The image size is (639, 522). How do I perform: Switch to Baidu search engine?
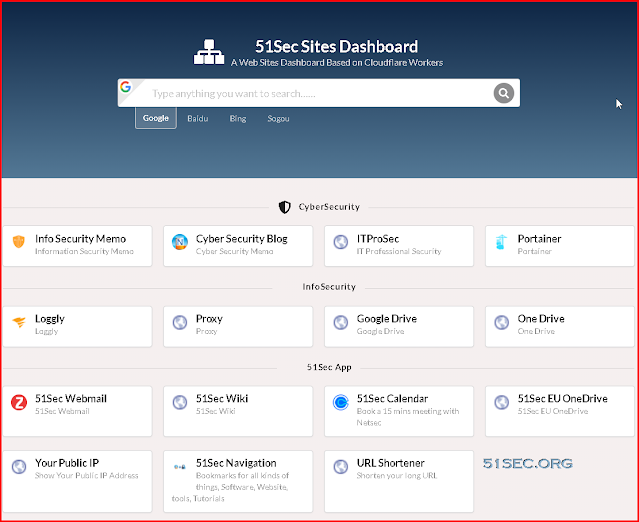[198, 119]
